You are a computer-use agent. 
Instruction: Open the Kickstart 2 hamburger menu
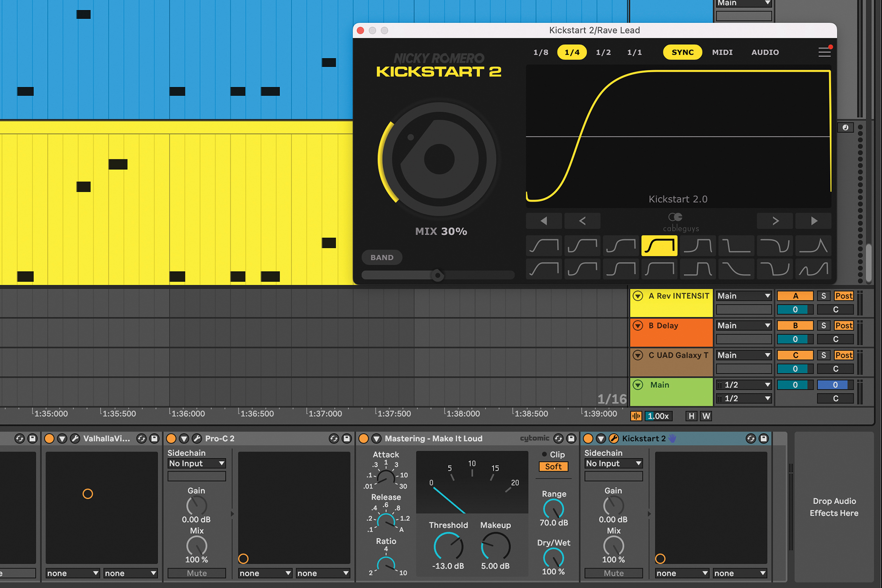coord(824,52)
